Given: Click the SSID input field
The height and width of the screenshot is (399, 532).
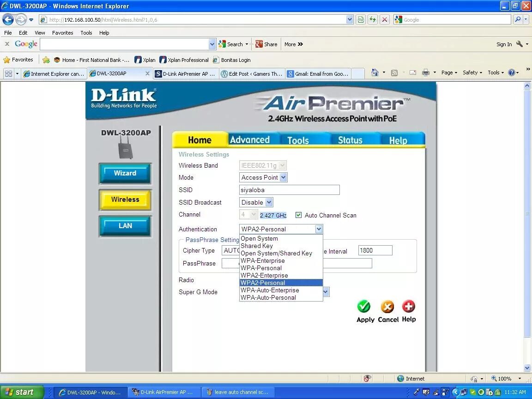Looking at the screenshot, I should [290, 190].
